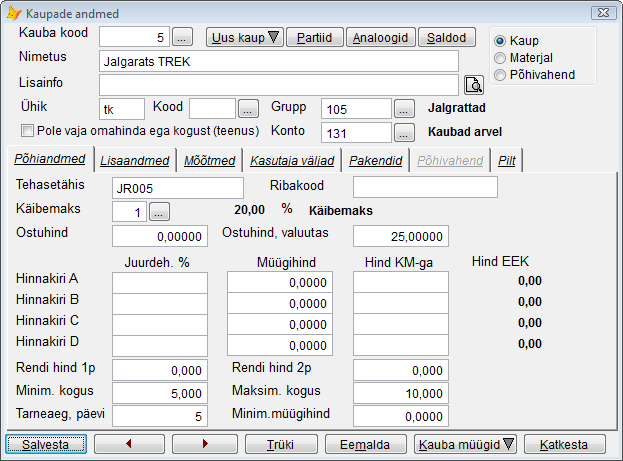The width and height of the screenshot is (623, 461).
Task: Expand the Kauba müügid dropdown button
Action: [x=465, y=444]
